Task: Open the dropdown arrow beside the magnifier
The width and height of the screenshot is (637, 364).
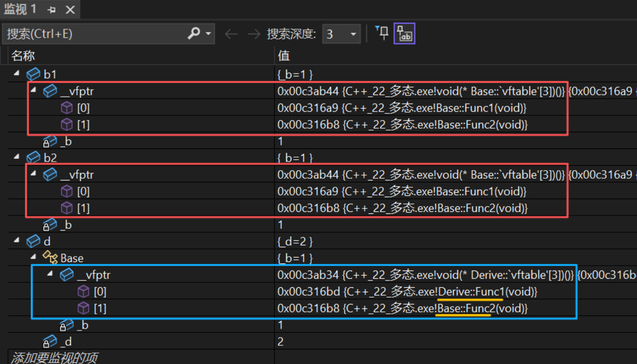Action: pos(208,33)
